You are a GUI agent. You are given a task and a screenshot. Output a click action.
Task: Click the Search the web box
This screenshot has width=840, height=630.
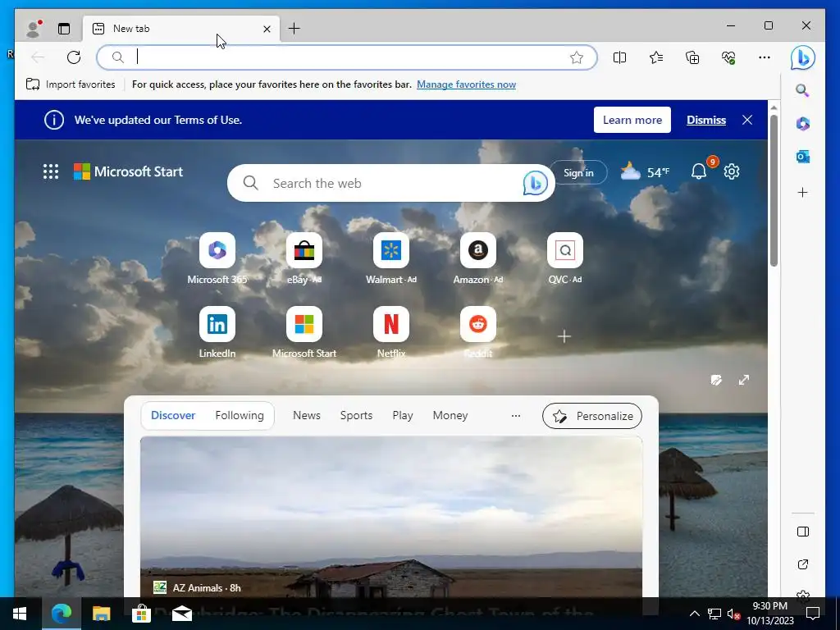391,183
